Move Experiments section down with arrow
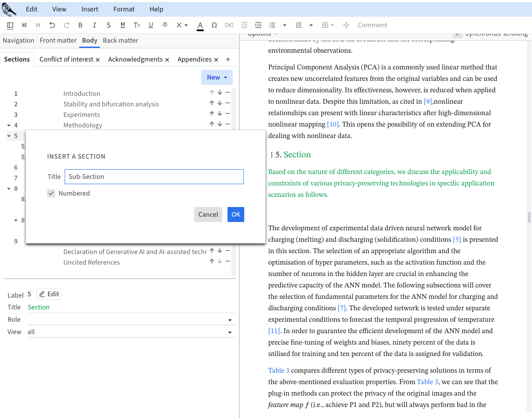The height and width of the screenshot is (418, 532). pos(220,115)
